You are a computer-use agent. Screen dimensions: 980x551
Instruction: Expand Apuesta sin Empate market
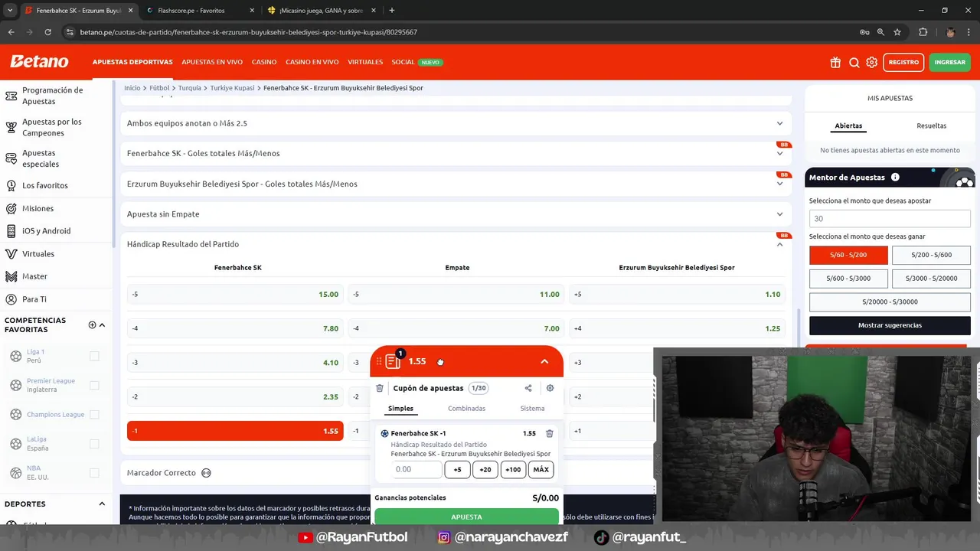455,214
